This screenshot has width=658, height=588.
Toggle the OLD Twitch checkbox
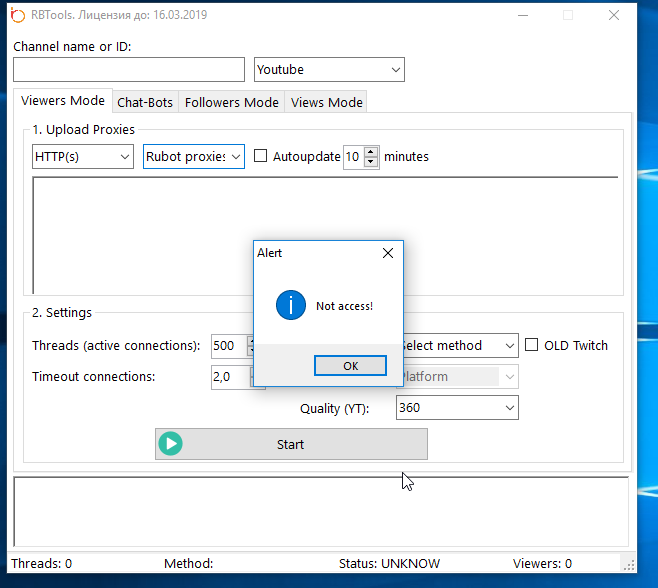click(532, 345)
